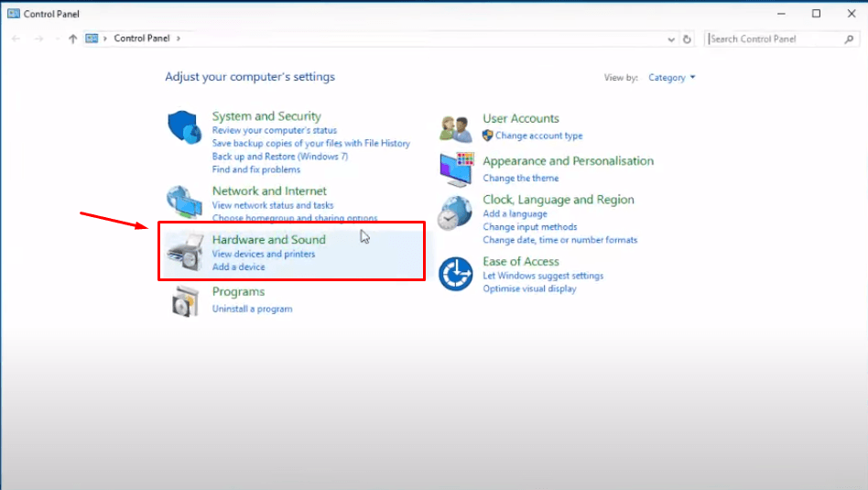
Task: Click Uninstall a program
Action: click(x=252, y=309)
